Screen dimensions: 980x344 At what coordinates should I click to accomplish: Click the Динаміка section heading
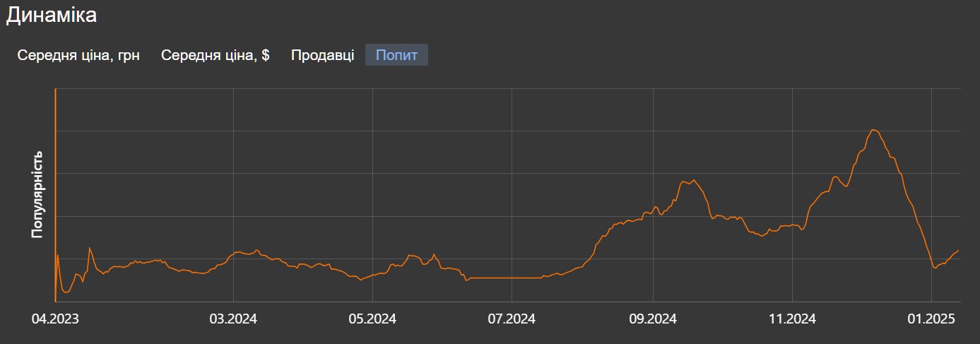51,16
